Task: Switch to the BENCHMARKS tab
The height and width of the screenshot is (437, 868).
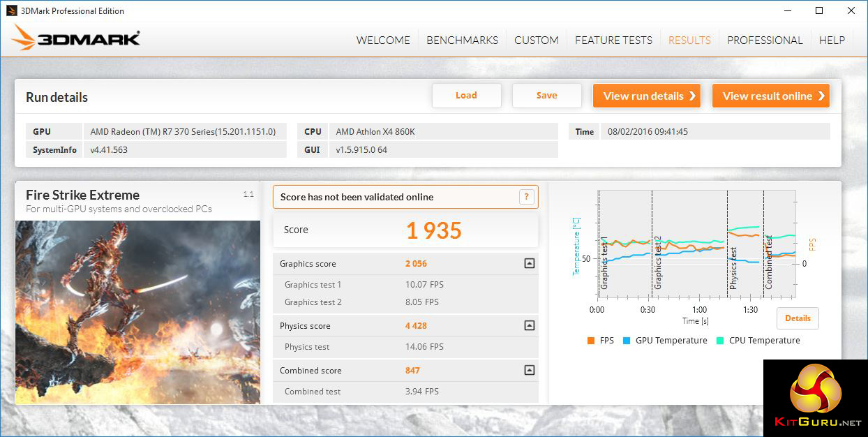Action: [x=462, y=40]
